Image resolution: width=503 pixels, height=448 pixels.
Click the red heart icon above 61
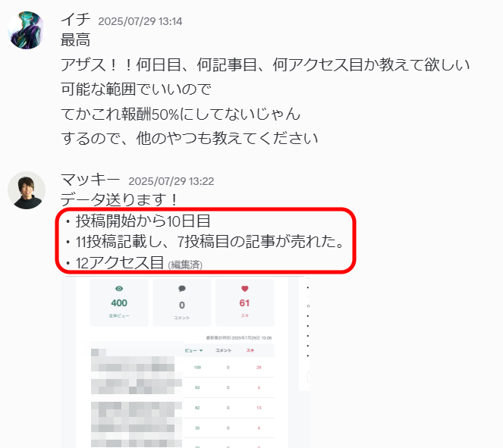click(245, 289)
